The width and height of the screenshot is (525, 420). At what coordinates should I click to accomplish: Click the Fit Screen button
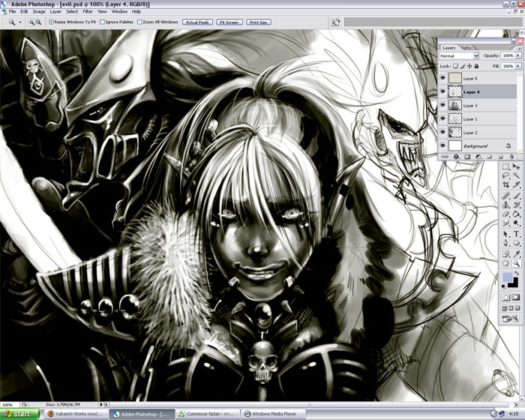tap(229, 22)
